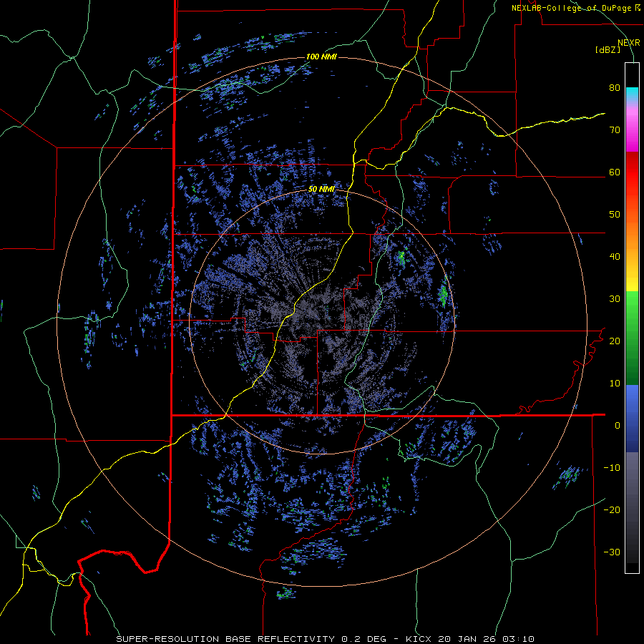The width and height of the screenshot is (644, 644).
Task: Click the 60 value on dBZ scale
Action: tap(615, 172)
